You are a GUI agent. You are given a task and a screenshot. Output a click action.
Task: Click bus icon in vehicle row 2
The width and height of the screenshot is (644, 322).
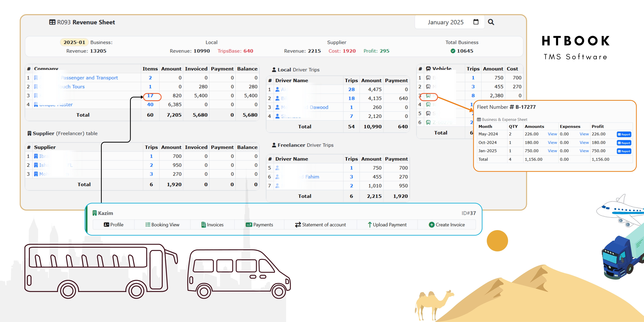[428, 87]
